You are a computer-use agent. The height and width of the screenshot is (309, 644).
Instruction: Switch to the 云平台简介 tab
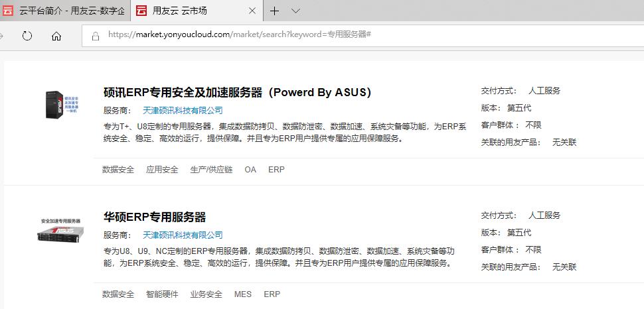pos(65,11)
